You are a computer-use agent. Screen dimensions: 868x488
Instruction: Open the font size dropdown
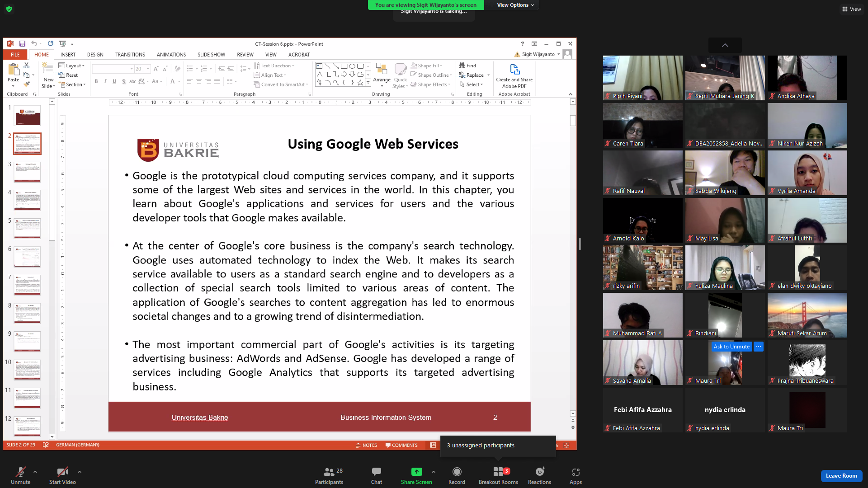pos(148,69)
